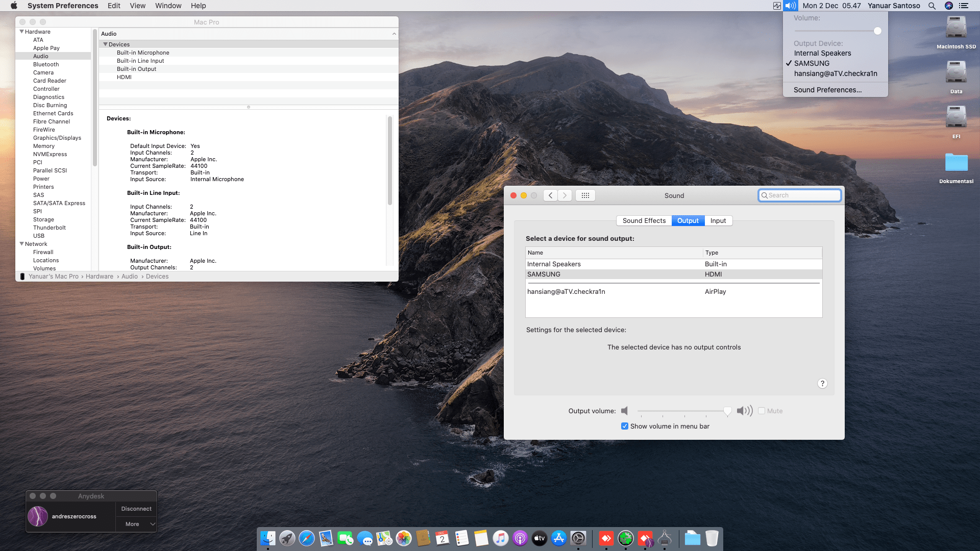Viewport: 980px width, 551px height.
Task: Open FaceTime from the Dock
Action: (346, 538)
